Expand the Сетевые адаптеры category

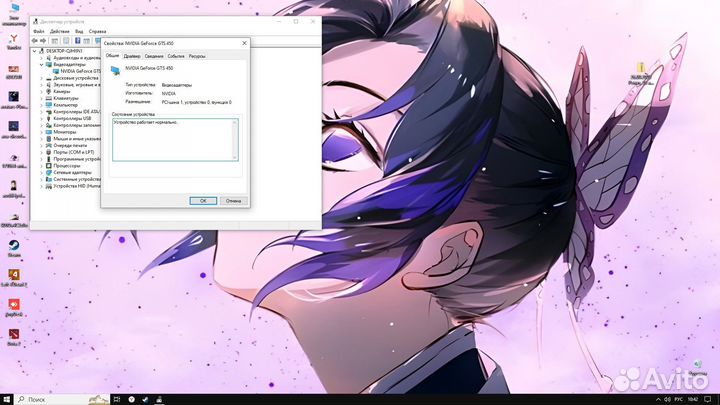pyautogui.click(x=41, y=173)
